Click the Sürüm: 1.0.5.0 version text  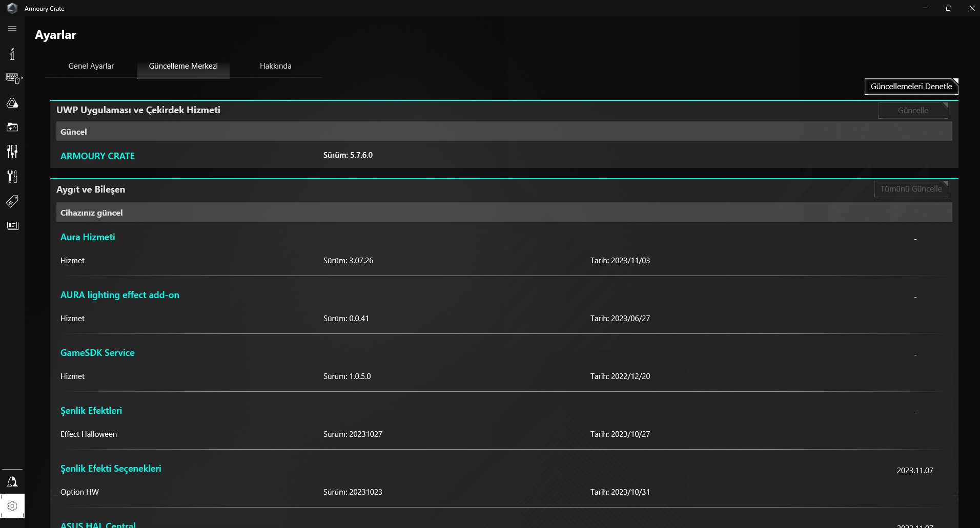tap(347, 376)
